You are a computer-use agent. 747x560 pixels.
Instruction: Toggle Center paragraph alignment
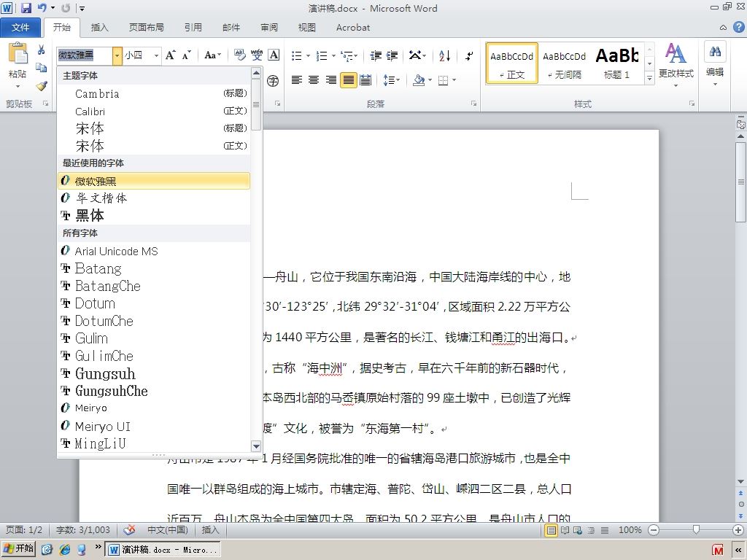pos(314,80)
